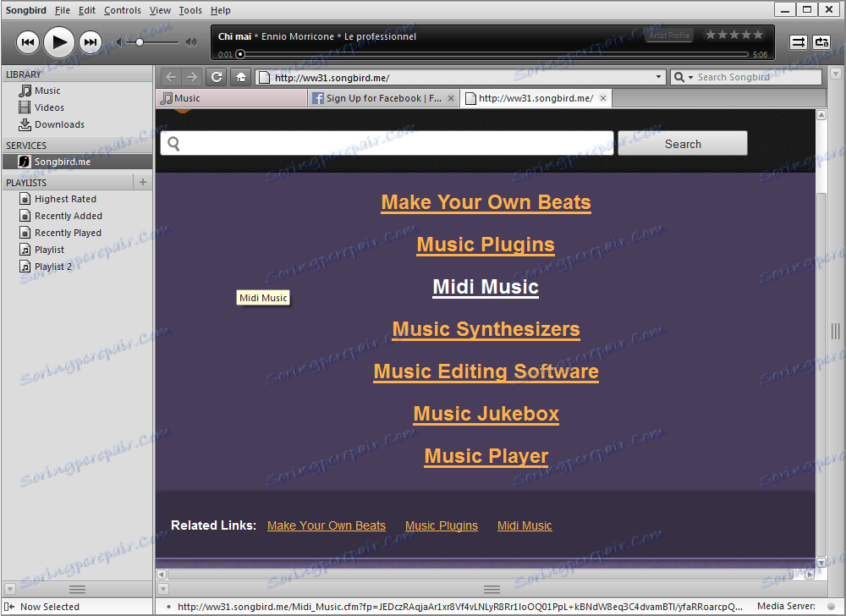Follow the large Music Plugins link
The width and height of the screenshot is (846, 616).
(486, 245)
